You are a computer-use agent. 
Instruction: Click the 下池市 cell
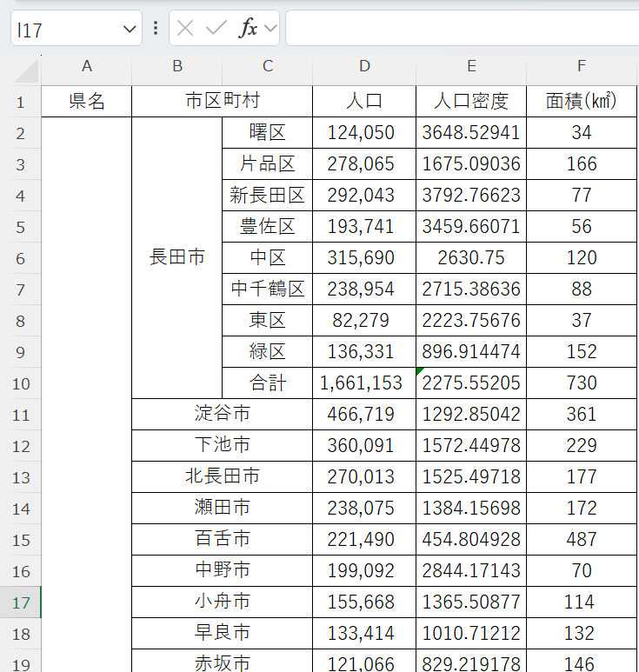pos(222,445)
